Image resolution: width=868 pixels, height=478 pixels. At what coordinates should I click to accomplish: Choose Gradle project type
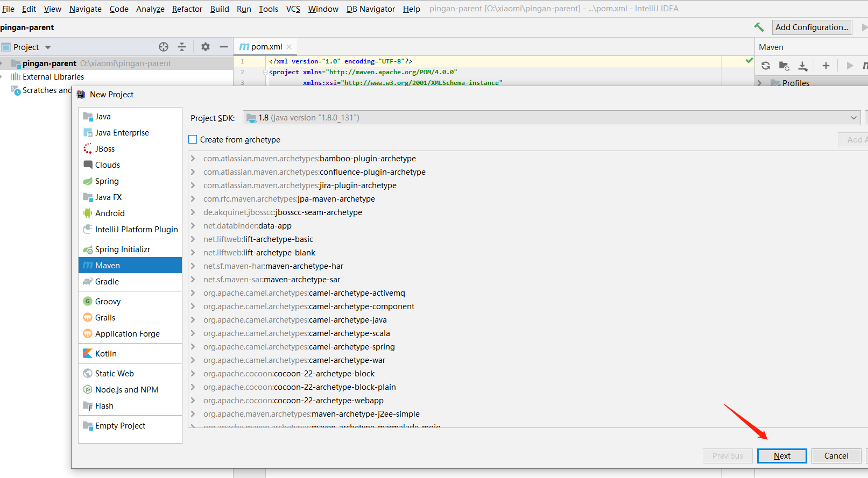130,281
